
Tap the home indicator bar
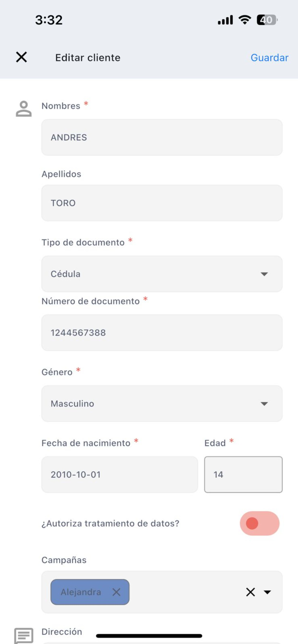[x=149, y=636]
